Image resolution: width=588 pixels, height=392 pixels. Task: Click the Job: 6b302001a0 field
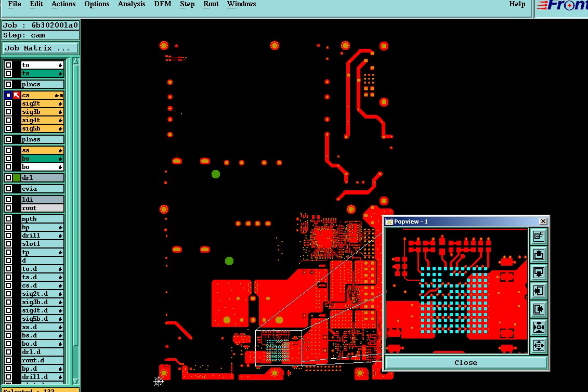click(x=41, y=25)
